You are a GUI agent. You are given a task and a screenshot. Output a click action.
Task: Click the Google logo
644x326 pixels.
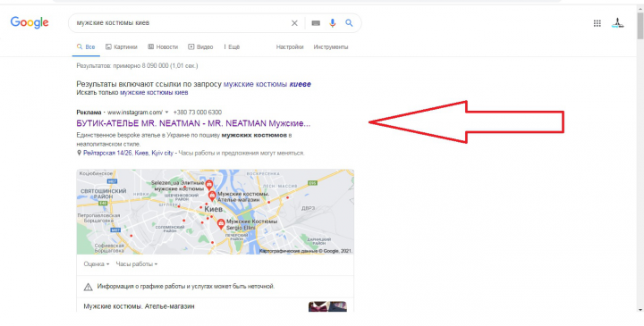coord(30,22)
